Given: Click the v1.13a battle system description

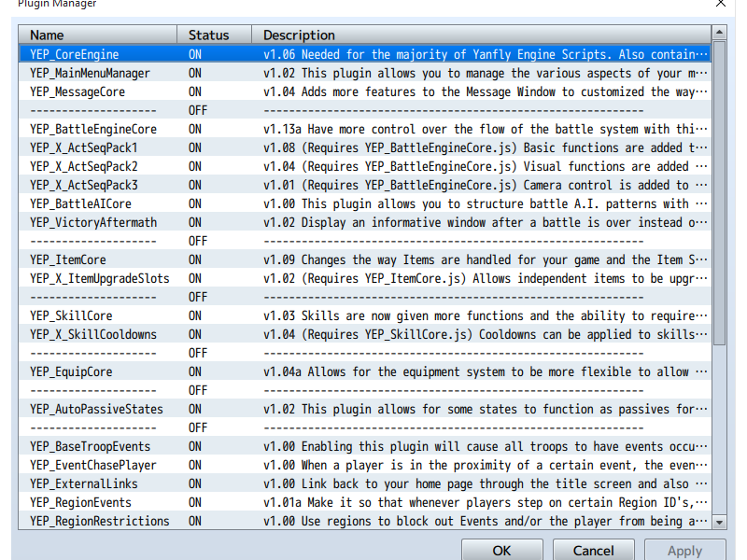Looking at the screenshot, I should tap(485, 129).
